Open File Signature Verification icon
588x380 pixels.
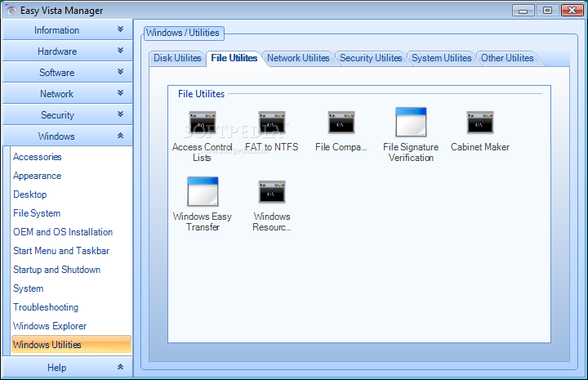point(411,122)
